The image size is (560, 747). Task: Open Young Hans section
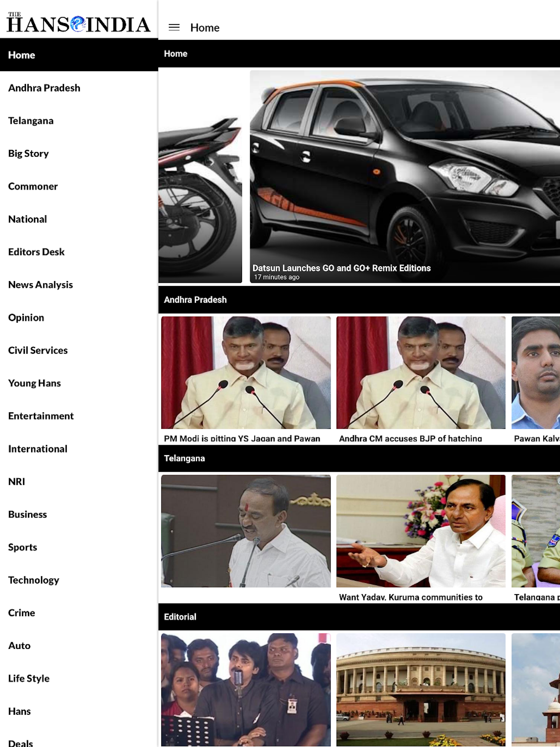(34, 383)
